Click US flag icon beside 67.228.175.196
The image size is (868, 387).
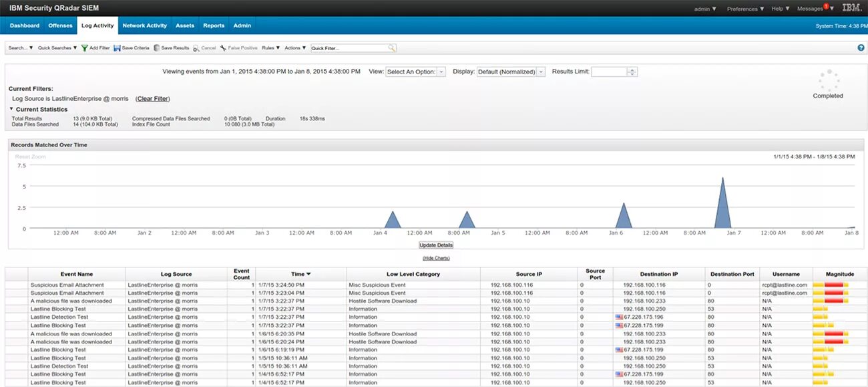tap(618, 317)
